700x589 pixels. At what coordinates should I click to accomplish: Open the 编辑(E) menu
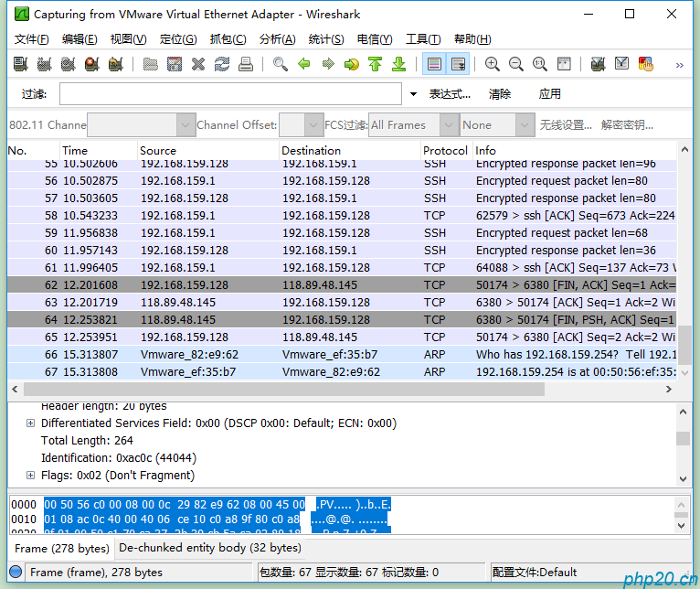80,39
